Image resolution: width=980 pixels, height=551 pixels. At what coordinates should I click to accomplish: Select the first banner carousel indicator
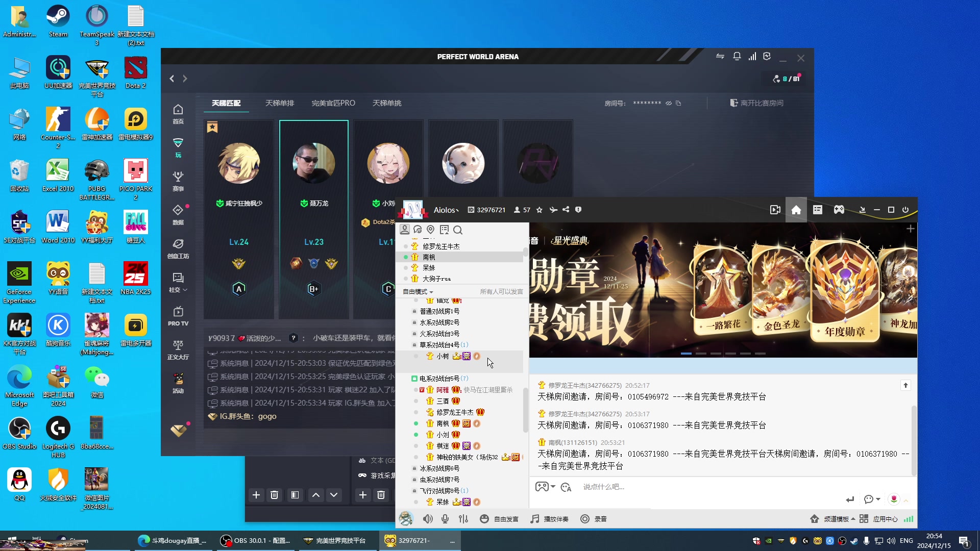pyautogui.click(x=686, y=354)
